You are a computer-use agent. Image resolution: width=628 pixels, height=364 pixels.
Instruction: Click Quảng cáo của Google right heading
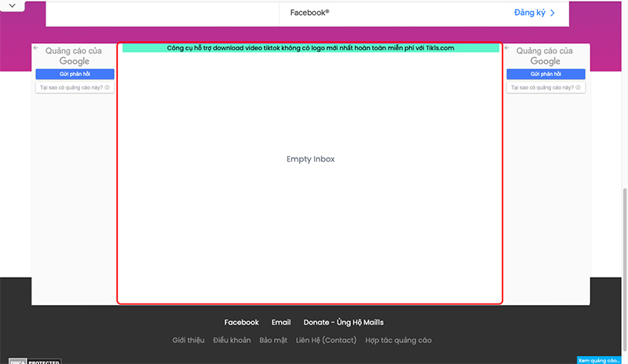click(x=545, y=56)
